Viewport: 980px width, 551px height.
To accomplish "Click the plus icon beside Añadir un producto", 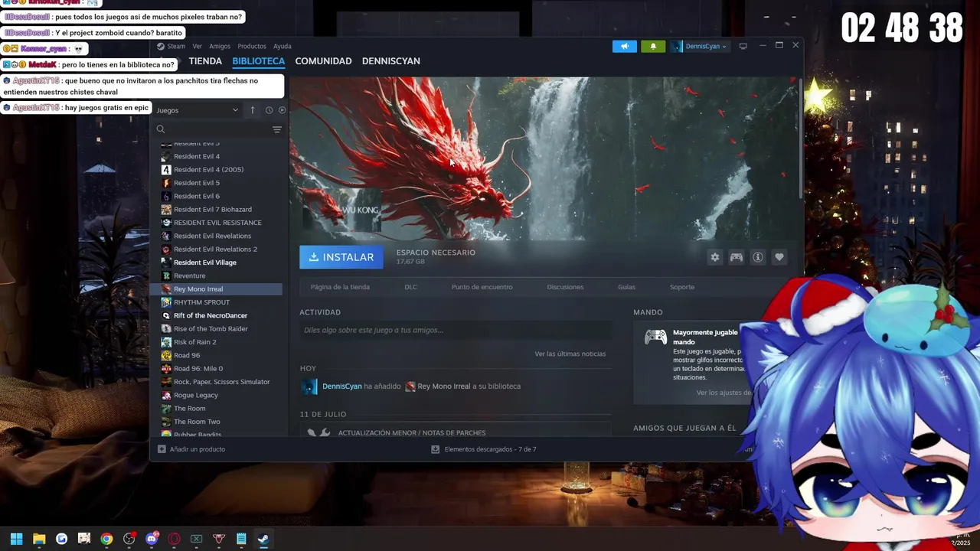I will 162,449.
